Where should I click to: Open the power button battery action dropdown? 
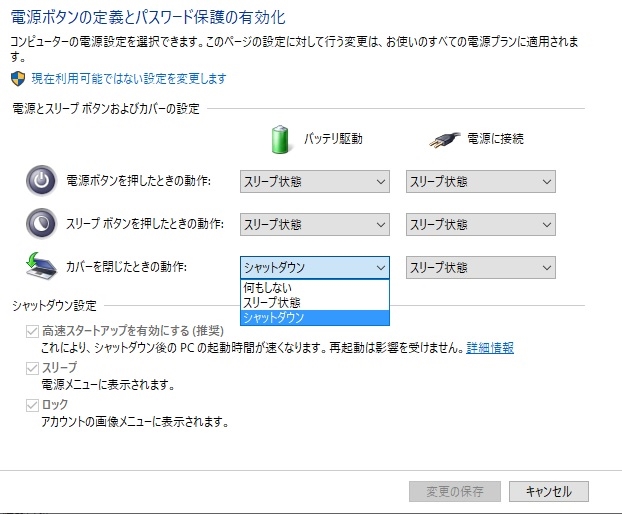314,182
